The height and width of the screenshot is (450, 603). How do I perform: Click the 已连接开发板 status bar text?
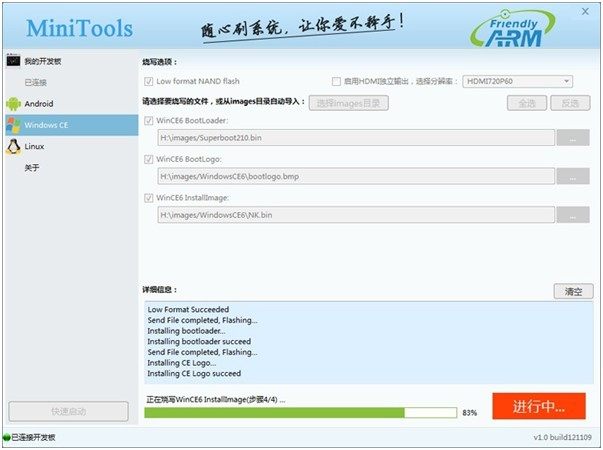click(33, 438)
